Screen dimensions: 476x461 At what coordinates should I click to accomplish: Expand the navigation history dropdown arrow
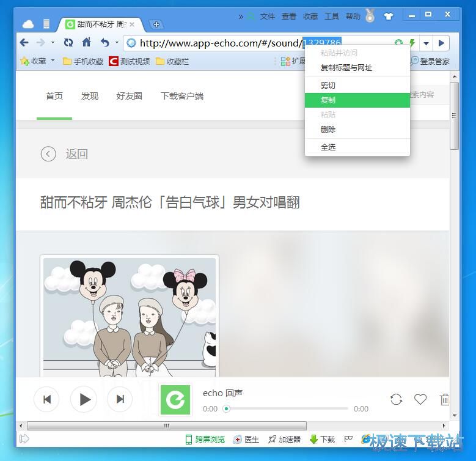53,43
